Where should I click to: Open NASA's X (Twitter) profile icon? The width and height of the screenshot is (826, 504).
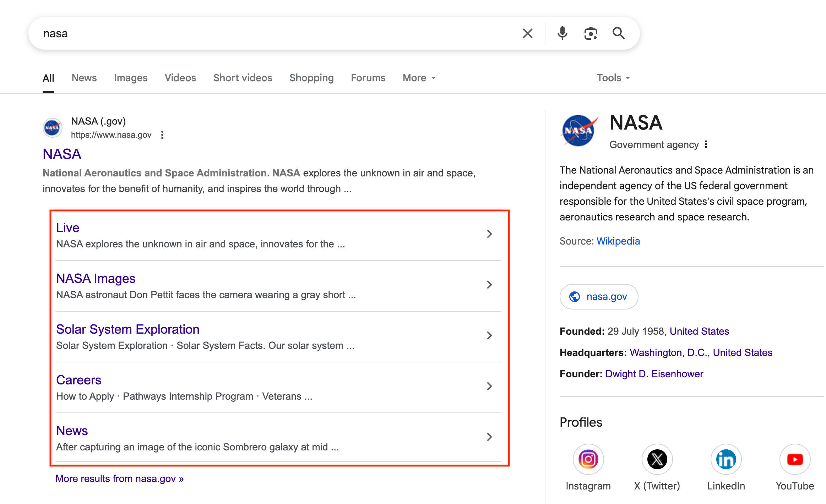657,459
